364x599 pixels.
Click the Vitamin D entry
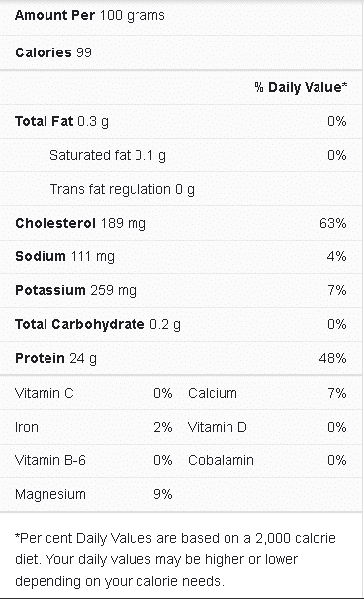point(267,427)
